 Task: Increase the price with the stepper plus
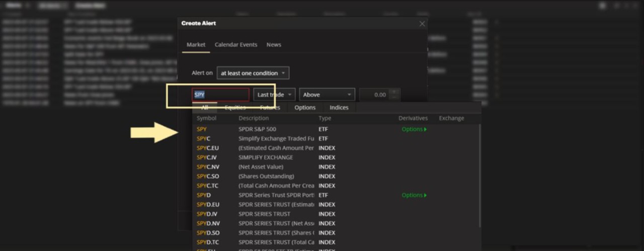point(395,92)
